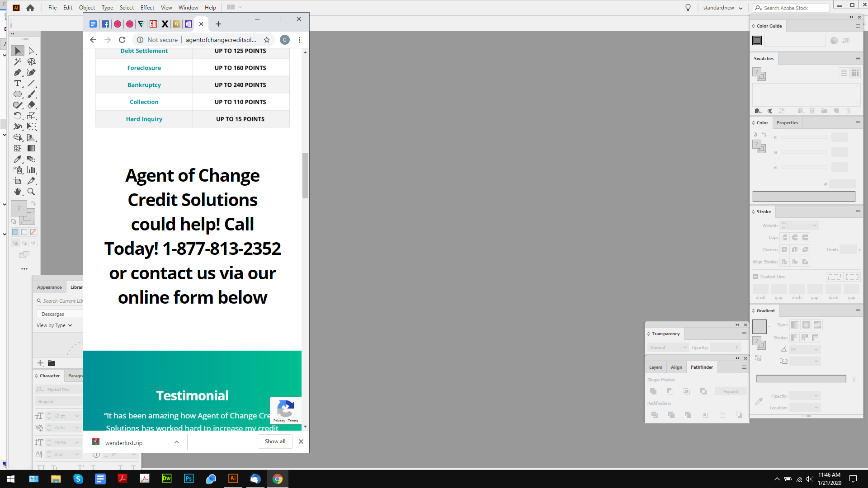Set toolbar paint mode to None
The width and height of the screenshot is (868, 488).
33,232
